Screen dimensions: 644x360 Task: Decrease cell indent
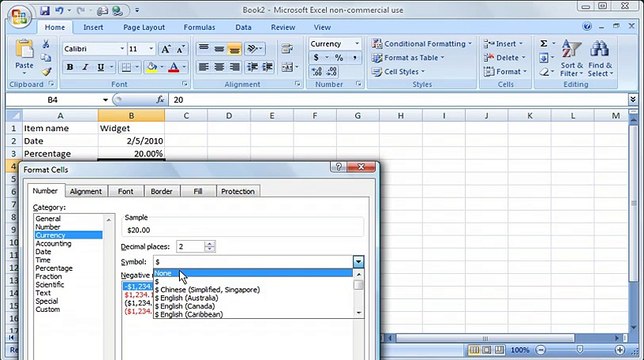point(252,67)
